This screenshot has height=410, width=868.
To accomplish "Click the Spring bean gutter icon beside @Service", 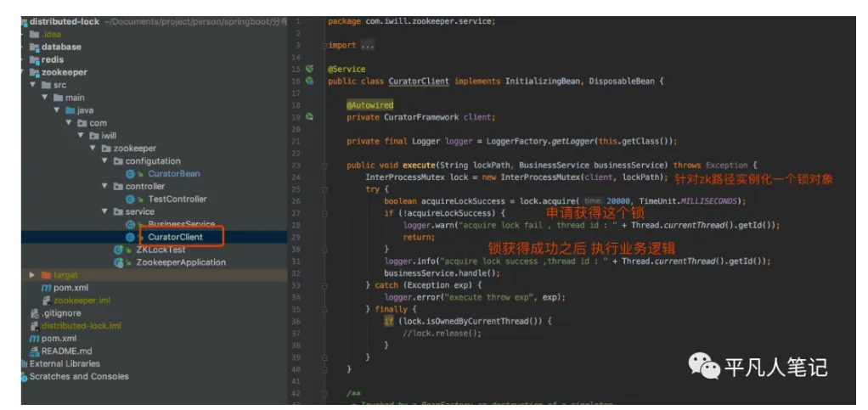I will click(310, 69).
